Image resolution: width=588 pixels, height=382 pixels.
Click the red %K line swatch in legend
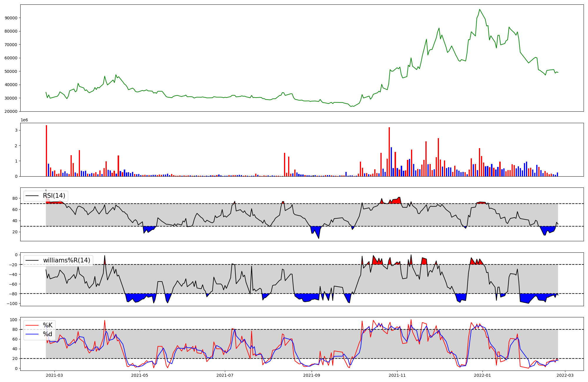click(32, 325)
